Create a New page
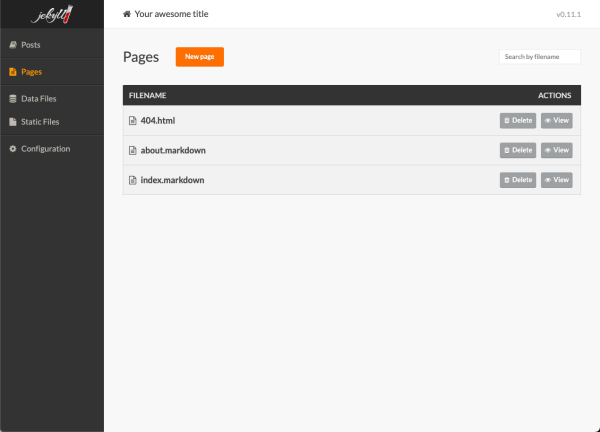Viewport: 600px width, 432px height. (200, 57)
